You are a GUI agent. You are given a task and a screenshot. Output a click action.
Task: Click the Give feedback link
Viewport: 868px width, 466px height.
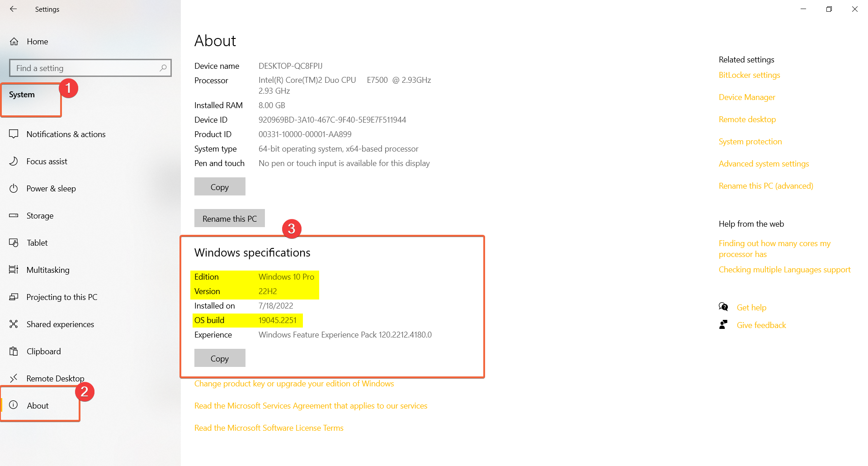point(761,325)
